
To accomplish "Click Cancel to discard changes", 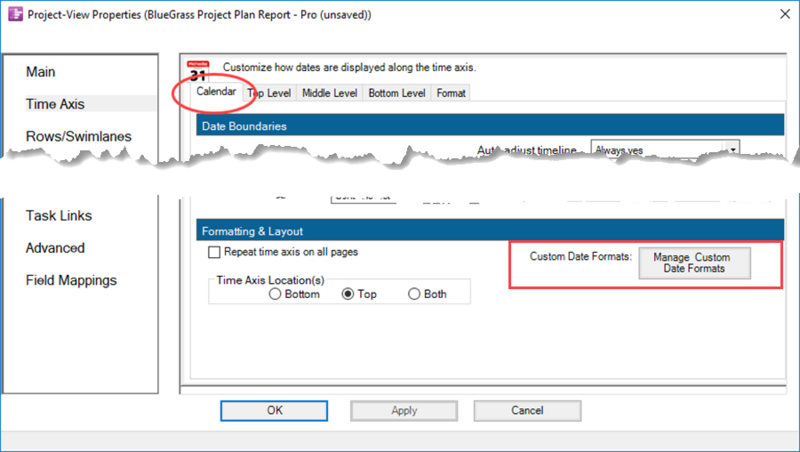I will [x=527, y=411].
